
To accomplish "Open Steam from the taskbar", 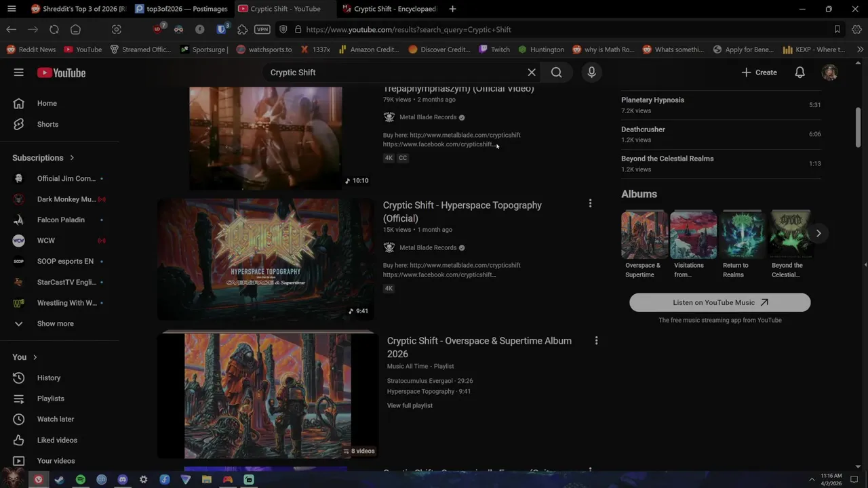I will pos(60,480).
